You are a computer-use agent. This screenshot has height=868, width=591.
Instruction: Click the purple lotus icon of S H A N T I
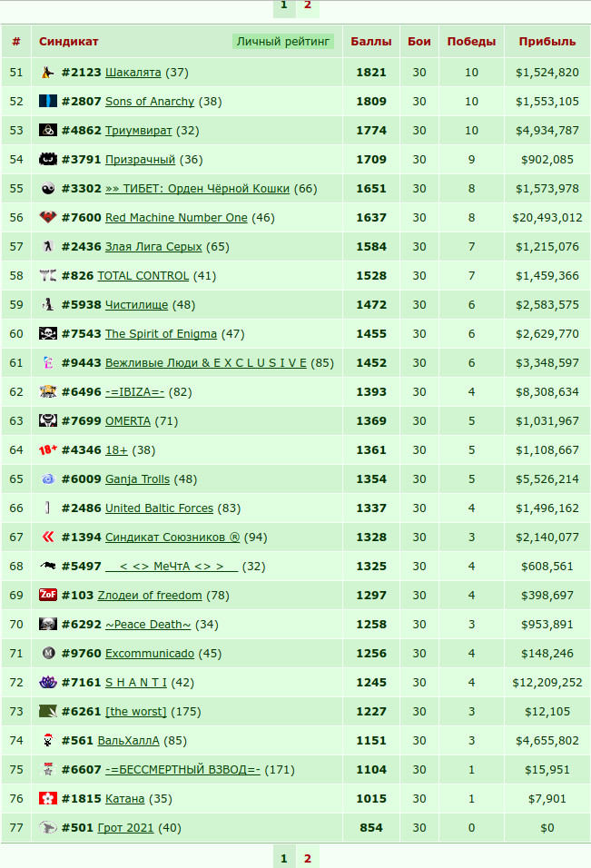pos(48,682)
